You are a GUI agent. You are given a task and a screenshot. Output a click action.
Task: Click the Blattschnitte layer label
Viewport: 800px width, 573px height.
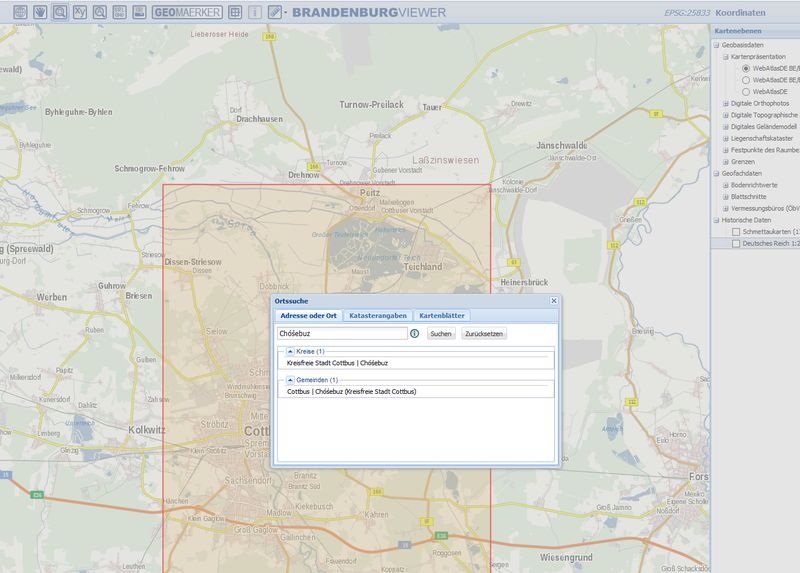pos(748,196)
